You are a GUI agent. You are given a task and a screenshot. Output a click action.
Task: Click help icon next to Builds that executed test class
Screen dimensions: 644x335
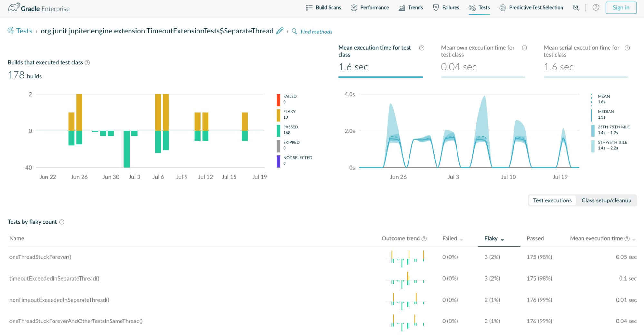(87, 63)
